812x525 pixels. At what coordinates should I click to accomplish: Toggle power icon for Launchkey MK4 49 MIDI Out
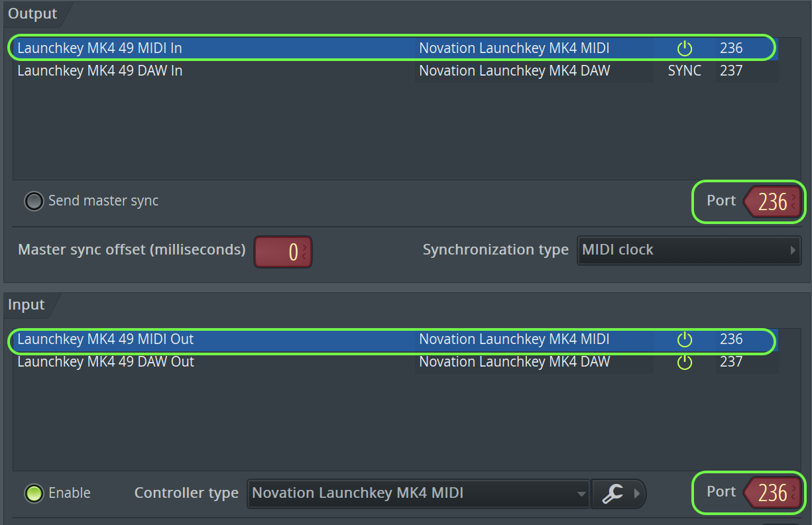point(684,339)
